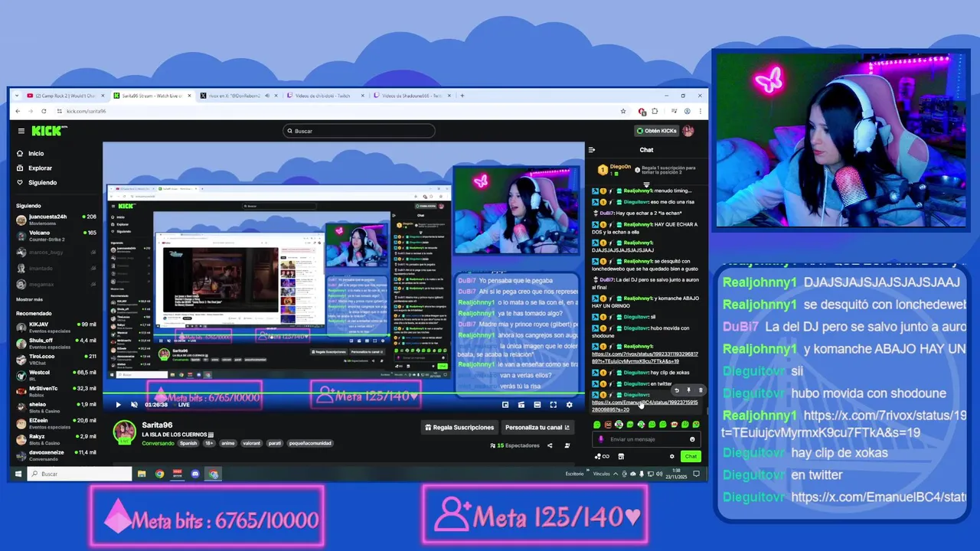Open TiroLocoo recommended channel
This screenshot has width=980, height=551.
[x=57, y=359]
